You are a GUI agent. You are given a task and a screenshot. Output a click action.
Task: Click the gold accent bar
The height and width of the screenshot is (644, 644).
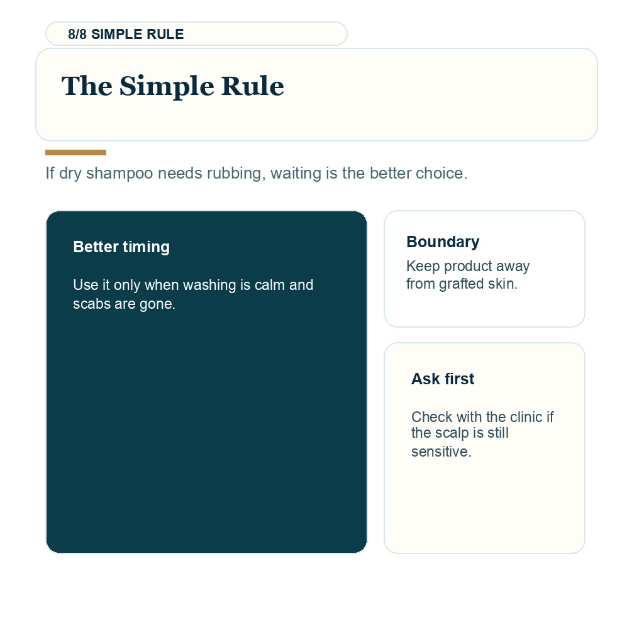pyautogui.click(x=75, y=153)
